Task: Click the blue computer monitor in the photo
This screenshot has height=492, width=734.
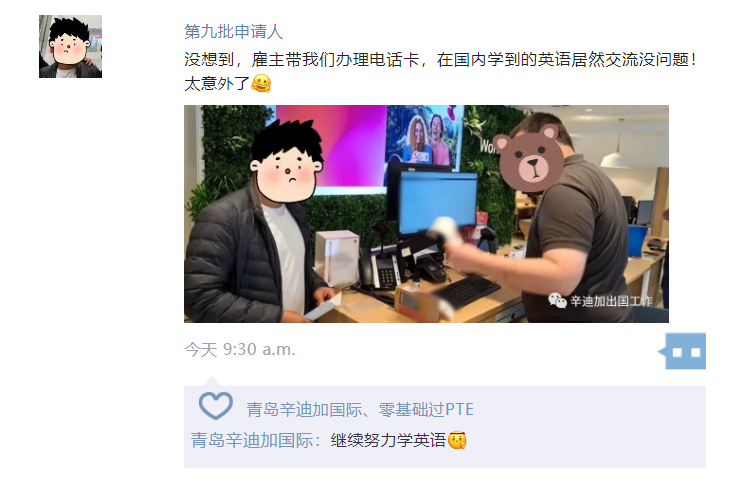Action: tap(438, 202)
